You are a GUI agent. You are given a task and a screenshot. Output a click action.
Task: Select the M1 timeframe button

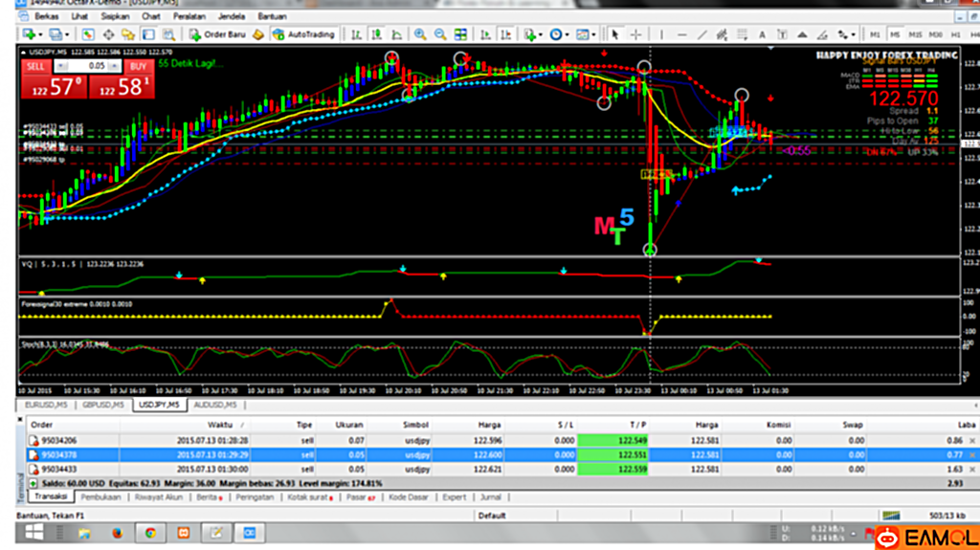tap(875, 35)
